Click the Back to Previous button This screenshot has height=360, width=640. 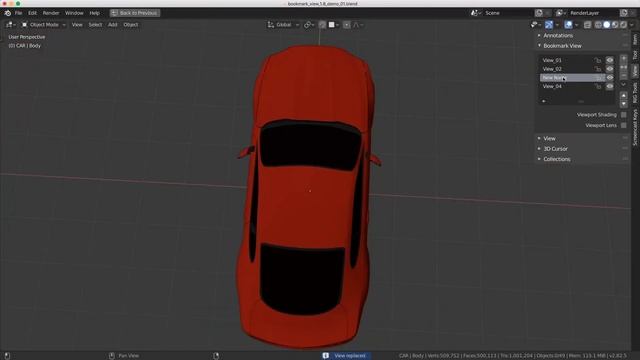[x=135, y=13]
